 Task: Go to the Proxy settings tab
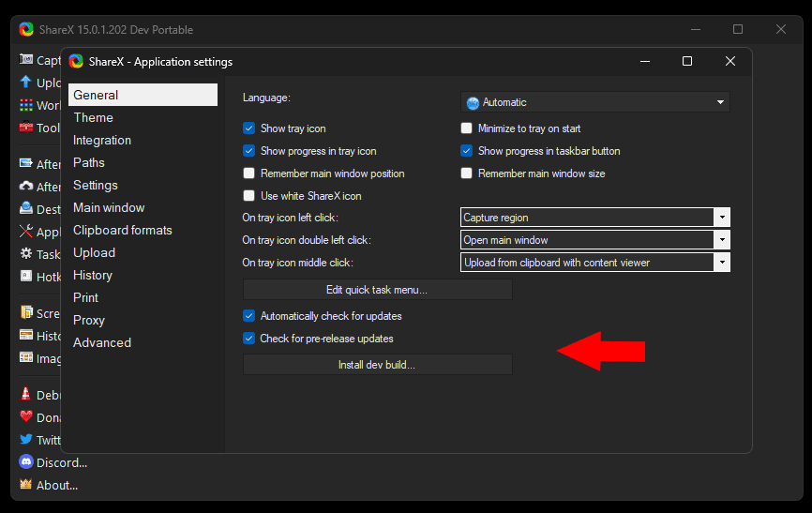tap(143, 320)
